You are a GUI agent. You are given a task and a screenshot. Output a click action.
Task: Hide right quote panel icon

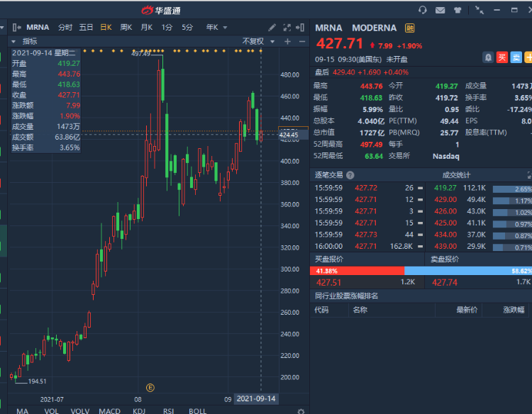pos(300,28)
